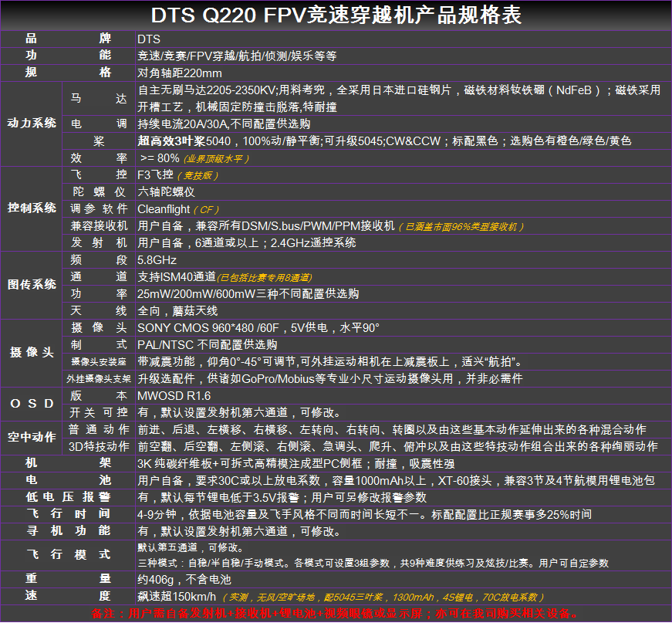Screen dimensions: 672x623
Task: Click the value '对角轴距220mm'
Action: [180, 73]
